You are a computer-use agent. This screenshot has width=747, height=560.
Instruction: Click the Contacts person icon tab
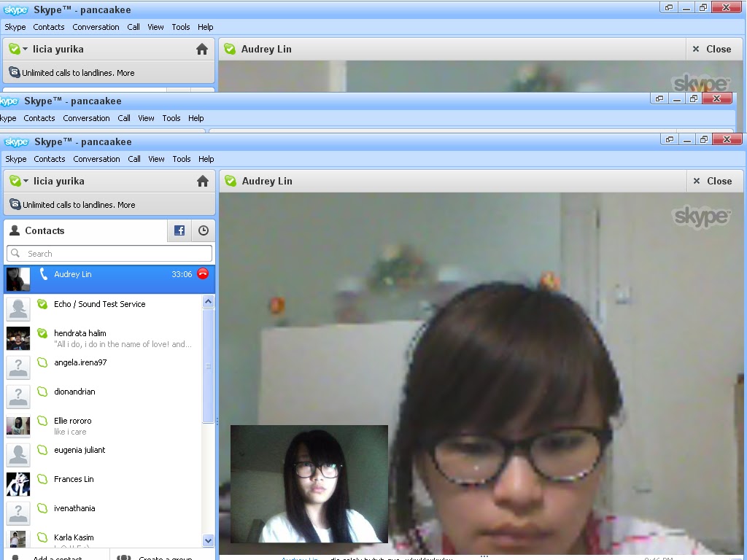15,230
